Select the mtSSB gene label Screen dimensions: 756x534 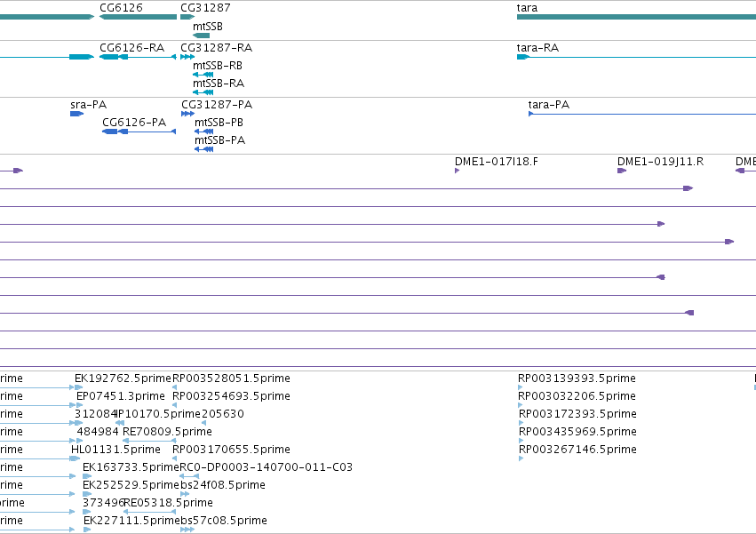pyautogui.click(x=208, y=27)
